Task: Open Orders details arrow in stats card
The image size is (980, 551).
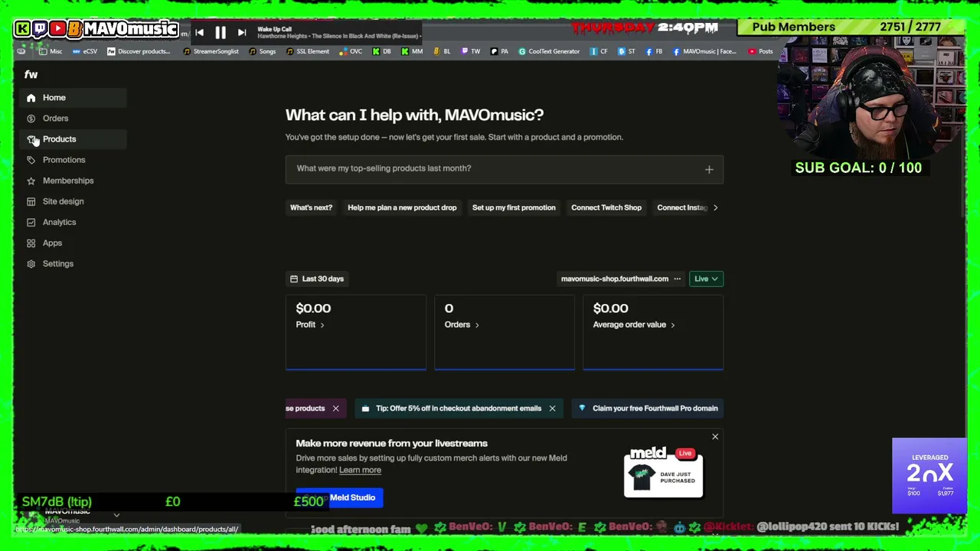Action: click(x=476, y=325)
